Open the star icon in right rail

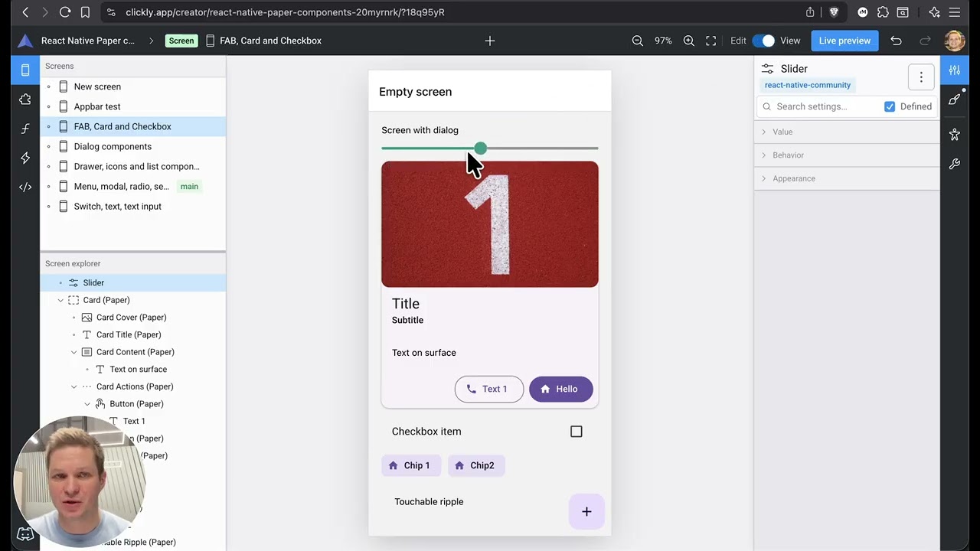[954, 135]
